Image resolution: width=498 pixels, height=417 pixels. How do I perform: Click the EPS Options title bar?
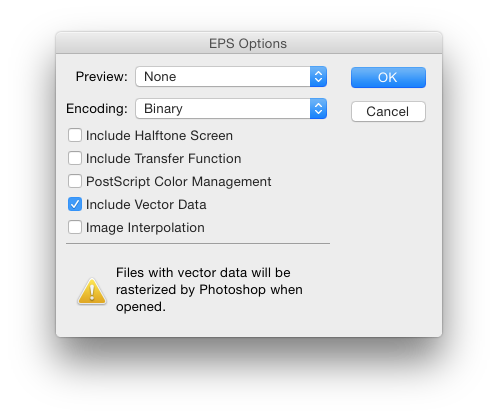click(x=249, y=43)
